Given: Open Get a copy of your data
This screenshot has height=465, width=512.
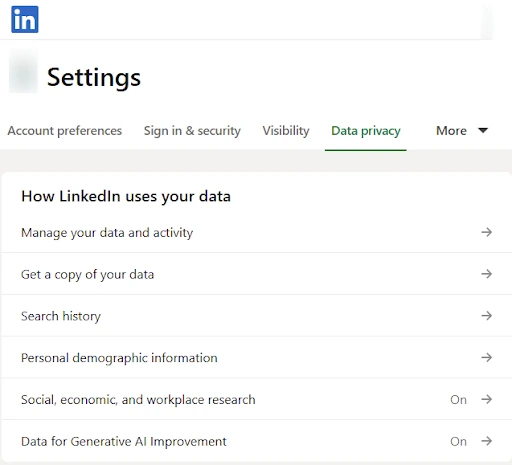Looking at the screenshot, I should (257, 274).
